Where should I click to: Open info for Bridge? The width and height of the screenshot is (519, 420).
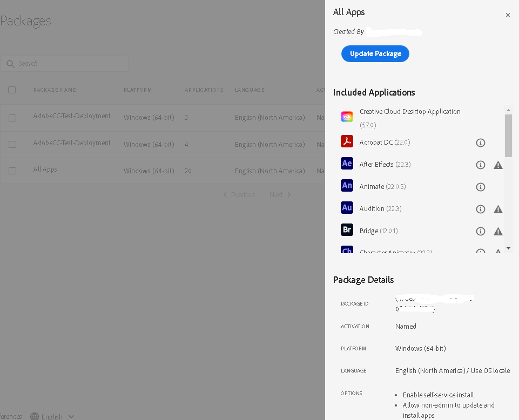coord(480,232)
